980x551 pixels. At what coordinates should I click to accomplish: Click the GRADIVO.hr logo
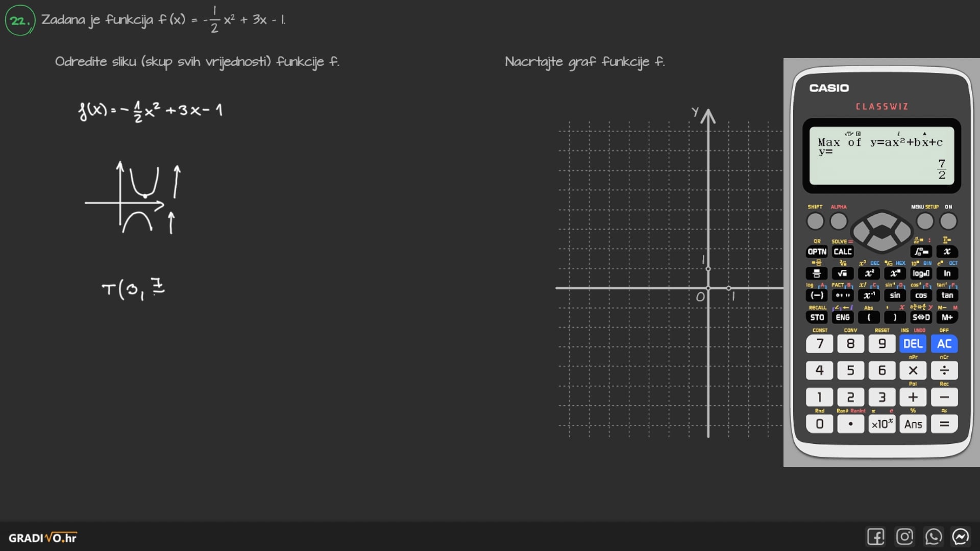coord(43,538)
